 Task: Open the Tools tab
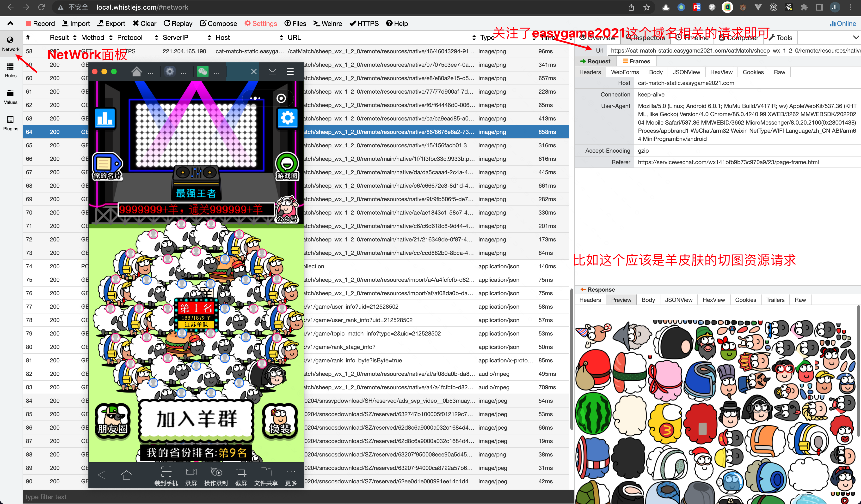[781, 37]
